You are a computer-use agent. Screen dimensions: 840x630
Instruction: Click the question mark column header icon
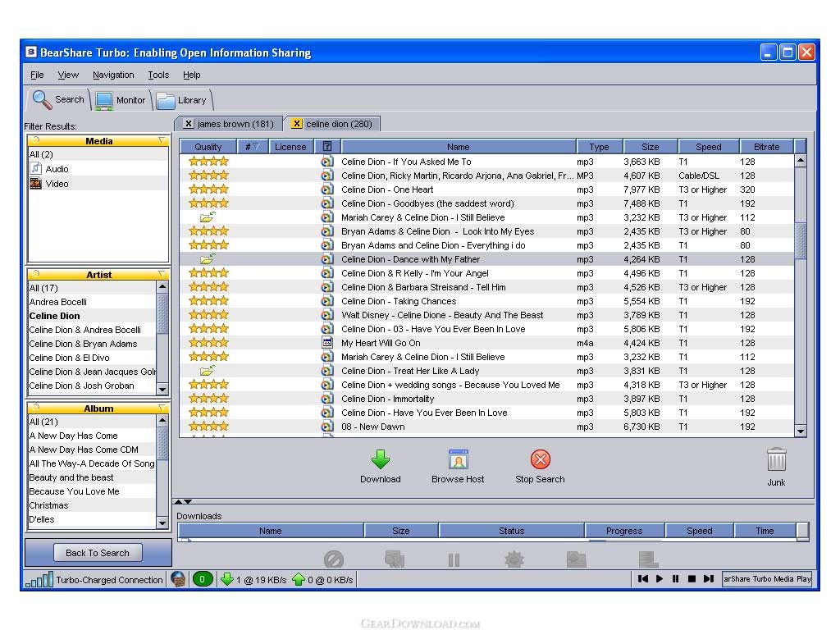(327, 146)
